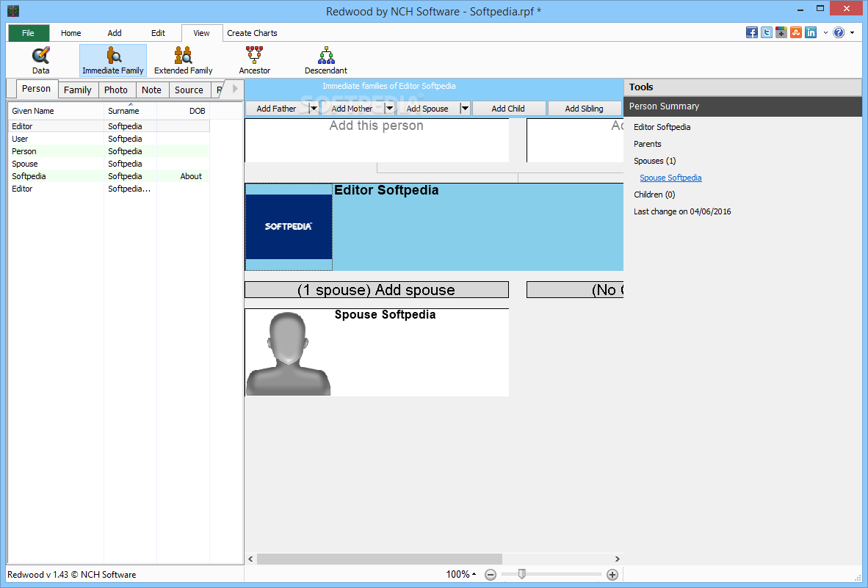Screen dimensions: 868x588
Task: Click the Add Child button
Action: (508, 109)
